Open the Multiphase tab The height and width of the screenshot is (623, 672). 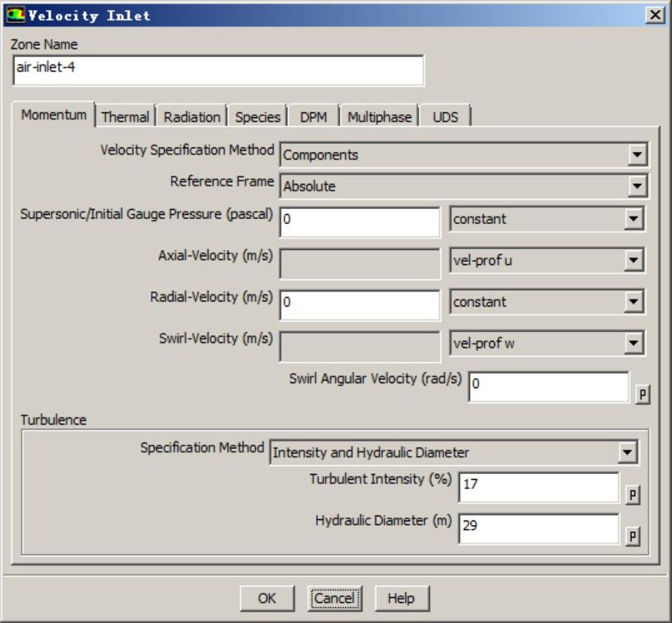tap(380, 117)
